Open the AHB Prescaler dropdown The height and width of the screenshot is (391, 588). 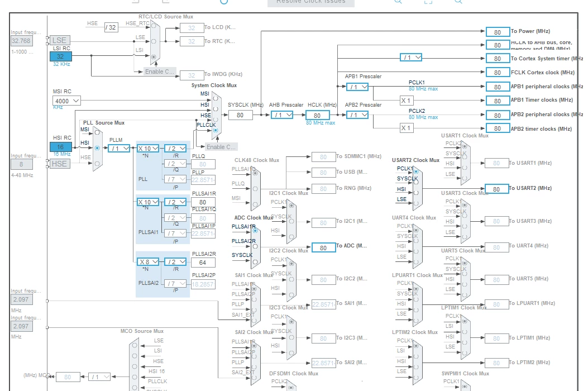tap(282, 115)
